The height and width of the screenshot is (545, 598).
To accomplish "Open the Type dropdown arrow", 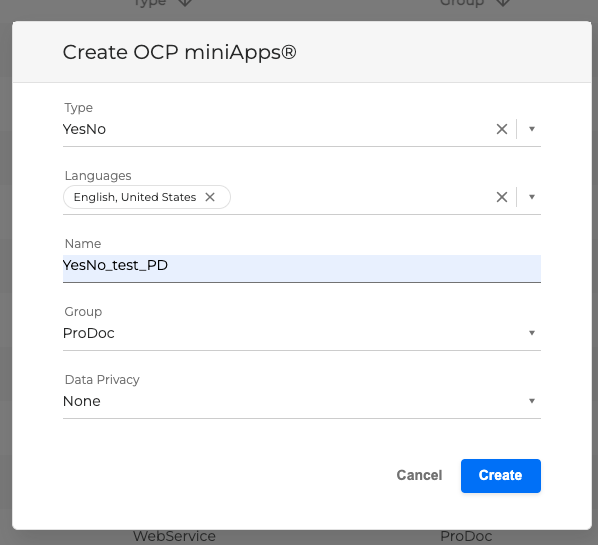I will coord(532,129).
